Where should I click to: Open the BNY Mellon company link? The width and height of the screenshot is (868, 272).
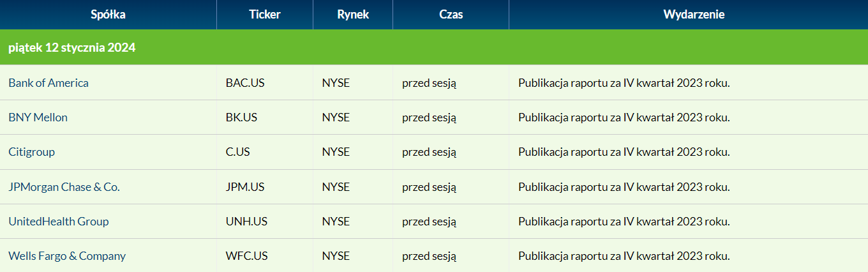tap(38, 117)
